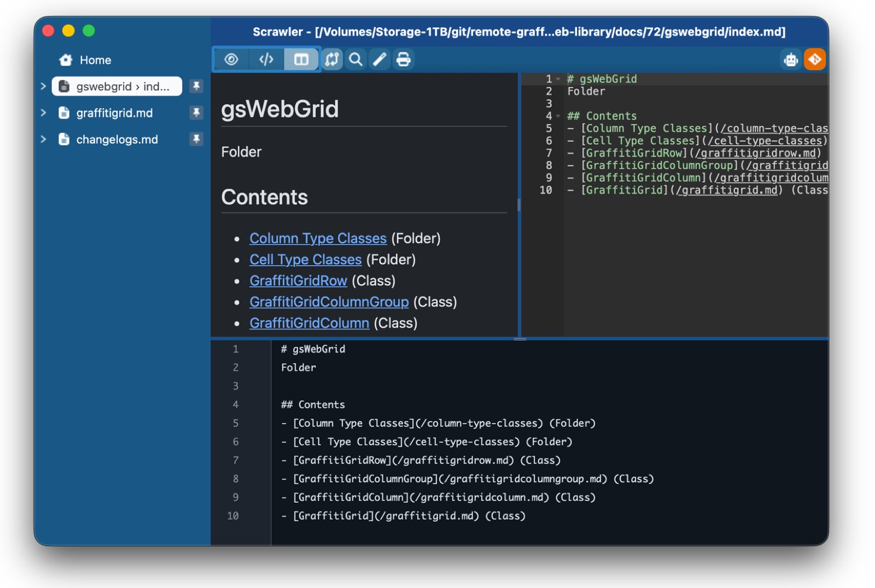Toggle pin for gswebgrid › ind... entry

pos(196,86)
